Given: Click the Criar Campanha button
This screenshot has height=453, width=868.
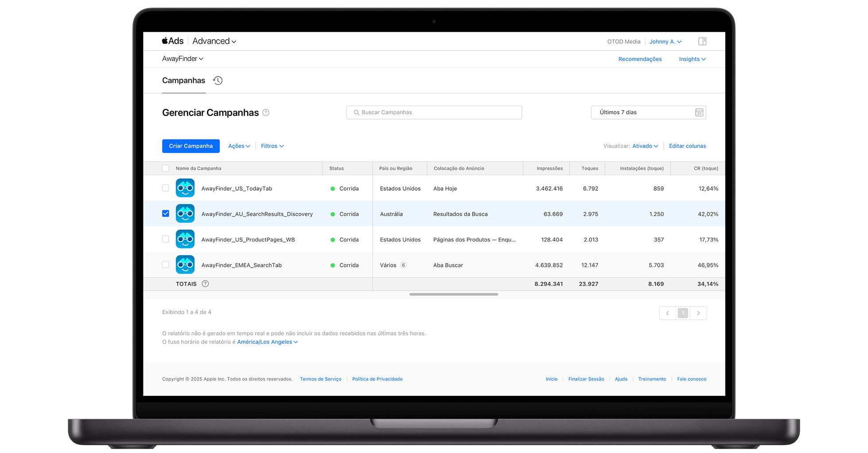Looking at the screenshot, I should (x=191, y=146).
